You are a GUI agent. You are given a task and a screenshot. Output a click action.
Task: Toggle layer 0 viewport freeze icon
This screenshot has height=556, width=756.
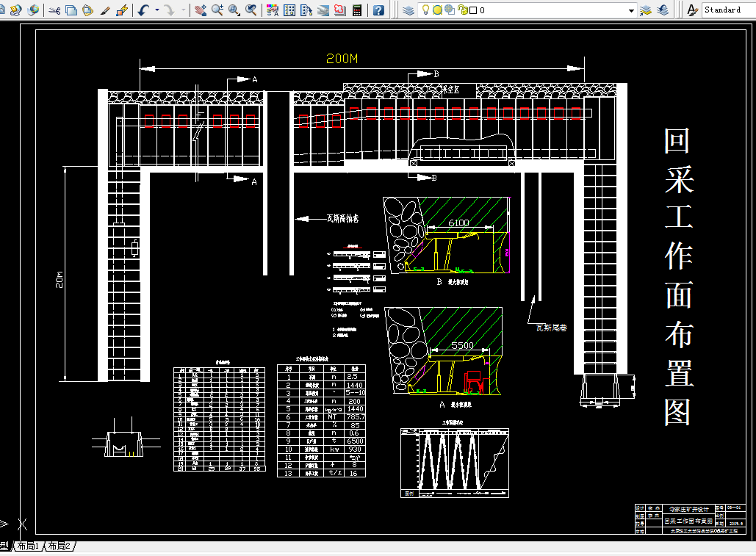450,10
